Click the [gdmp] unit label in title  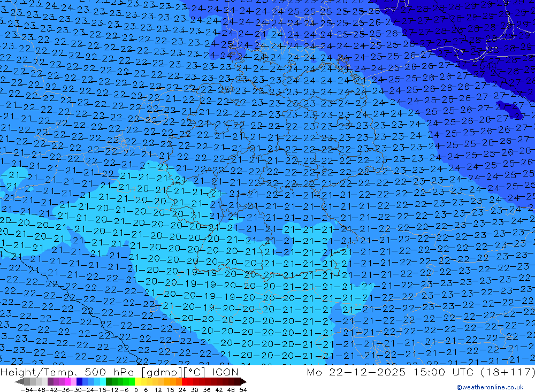(160, 372)
